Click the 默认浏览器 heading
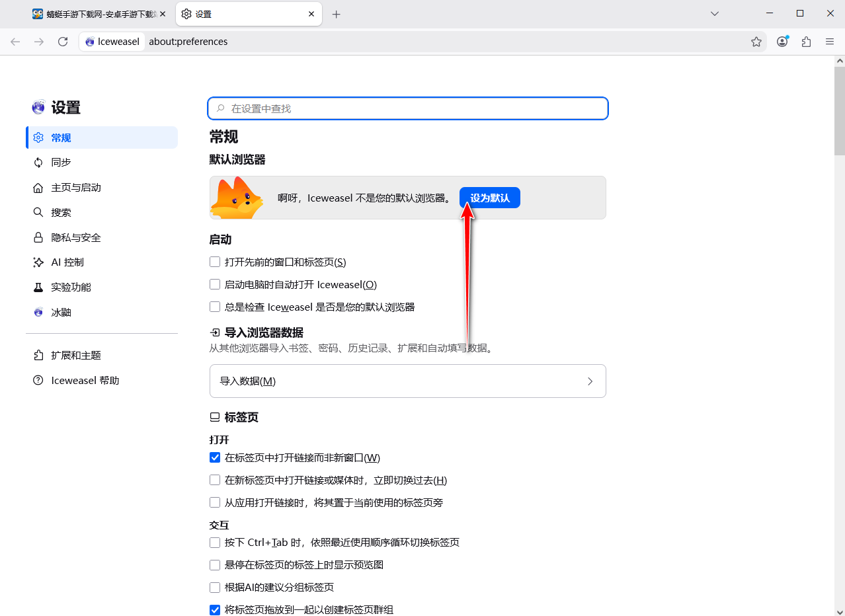Viewport: 845px width, 616px height. [x=237, y=159]
